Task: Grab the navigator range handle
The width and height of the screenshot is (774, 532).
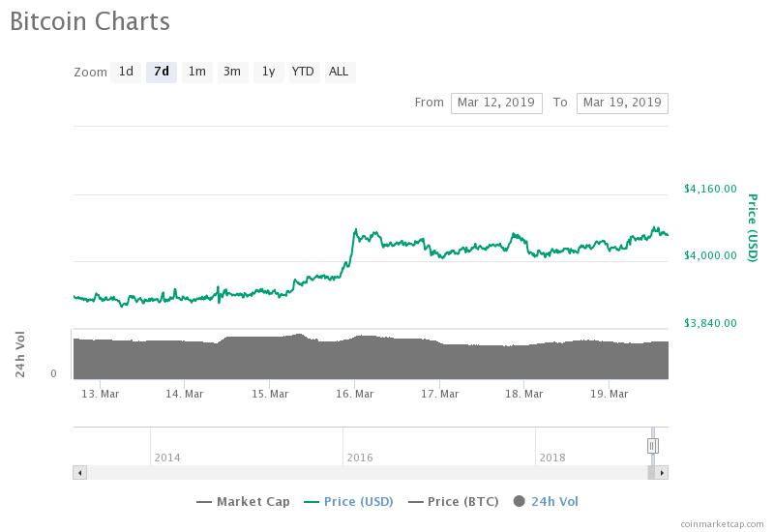Action: pos(652,446)
